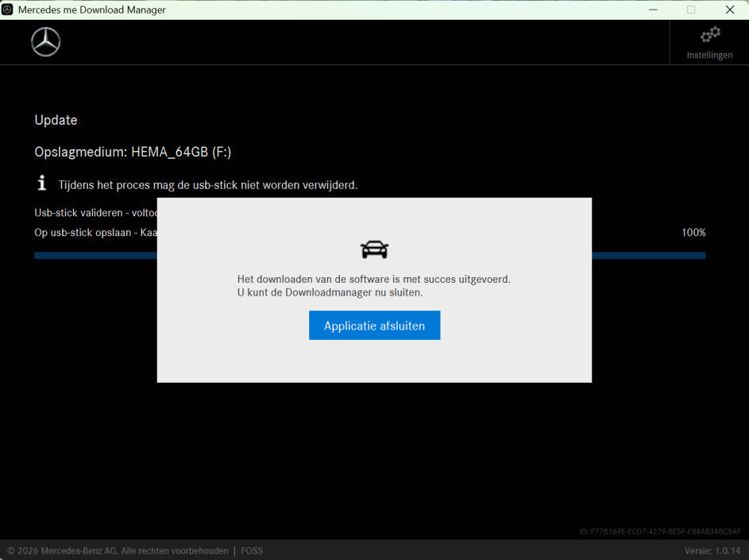Minimize the Download Manager window
Image resolution: width=749 pixels, height=560 pixels.
pyautogui.click(x=653, y=10)
